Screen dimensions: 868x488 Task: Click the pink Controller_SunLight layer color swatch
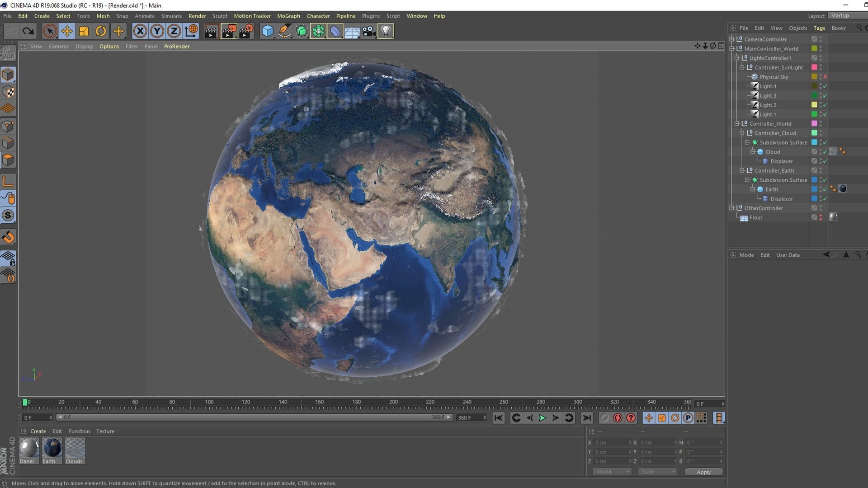click(x=814, y=67)
